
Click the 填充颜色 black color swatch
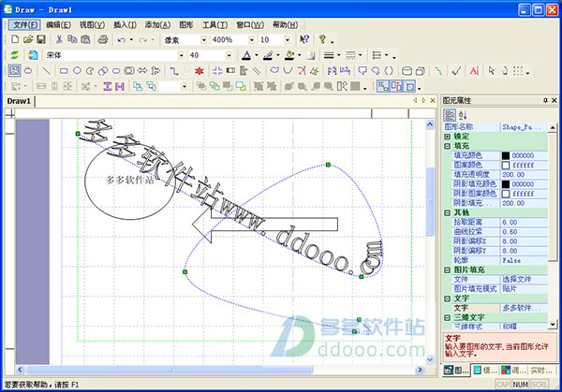506,155
